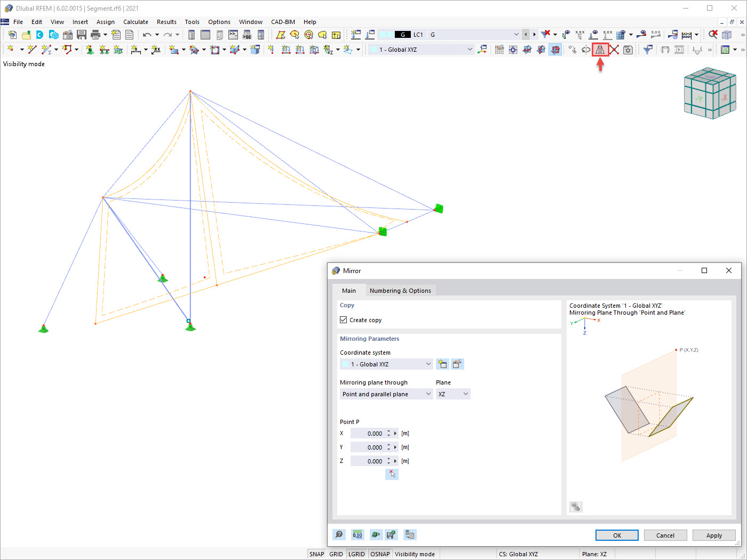Click the Mirror dialog help icon
Viewport: 747px width, 560px height.
pos(339,534)
